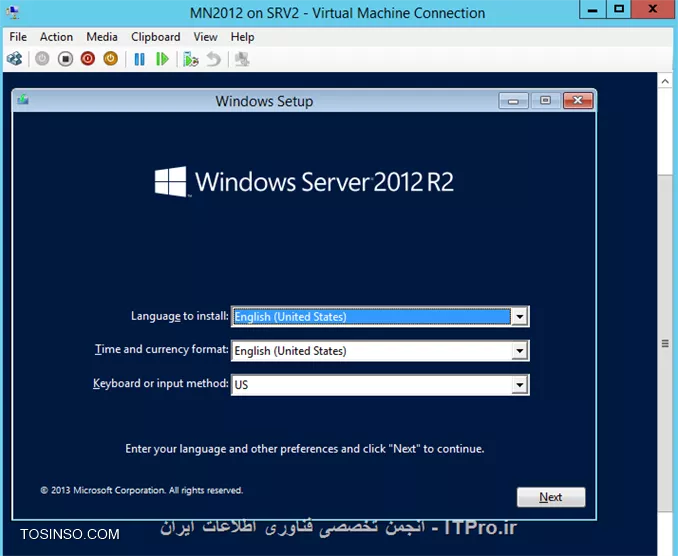The image size is (678, 556).
Task: Click the Keyboard or input method label
Action: click(x=160, y=383)
